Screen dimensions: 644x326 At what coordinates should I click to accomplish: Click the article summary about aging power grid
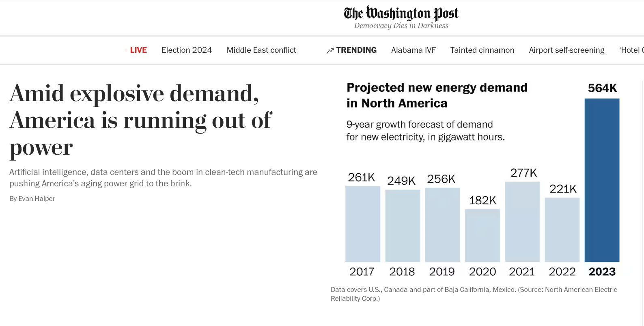(163, 178)
